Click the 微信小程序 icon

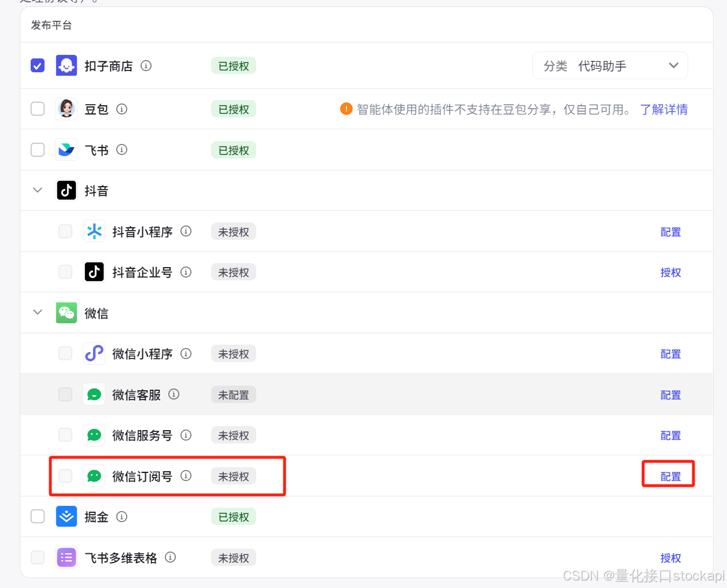coord(94,353)
